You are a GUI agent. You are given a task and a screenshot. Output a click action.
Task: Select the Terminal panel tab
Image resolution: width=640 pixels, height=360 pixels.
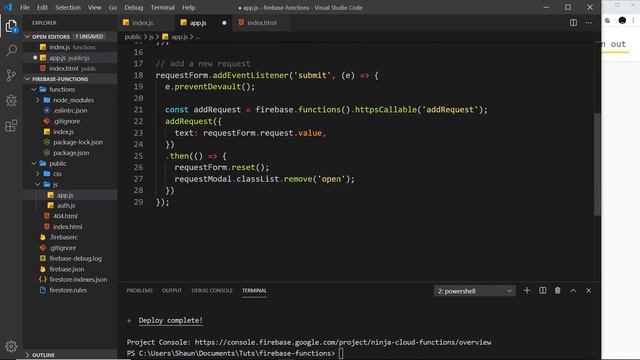pyautogui.click(x=254, y=291)
